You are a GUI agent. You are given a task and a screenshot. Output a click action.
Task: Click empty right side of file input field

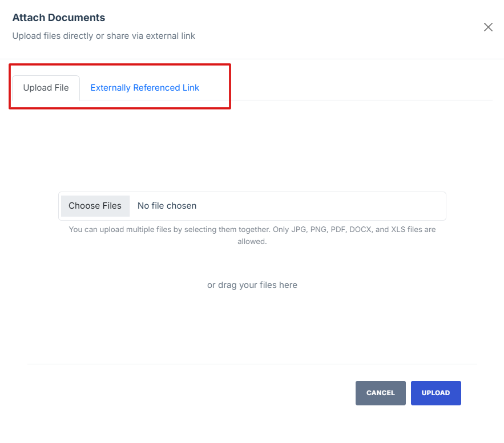coord(342,206)
